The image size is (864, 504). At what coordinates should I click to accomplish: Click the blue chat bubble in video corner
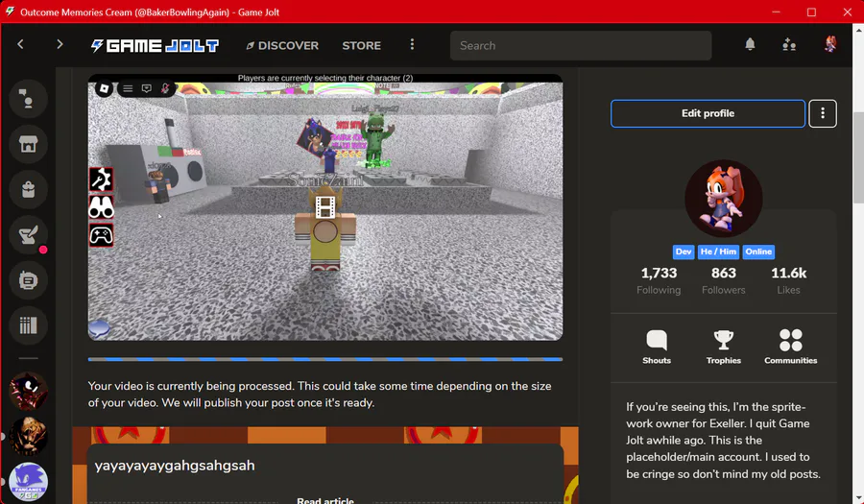tap(99, 329)
